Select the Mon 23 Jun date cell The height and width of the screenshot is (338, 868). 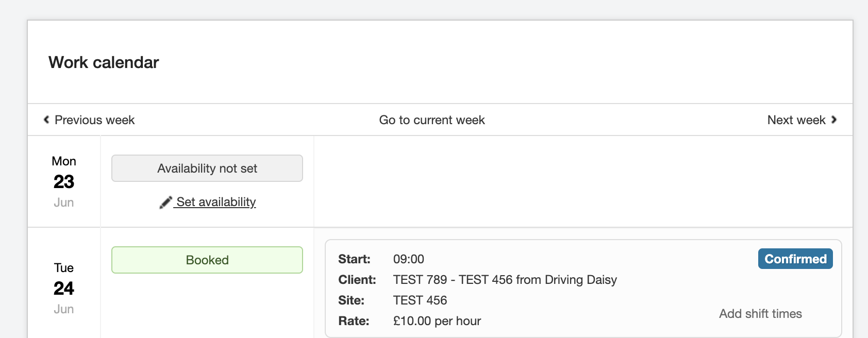[x=64, y=181]
